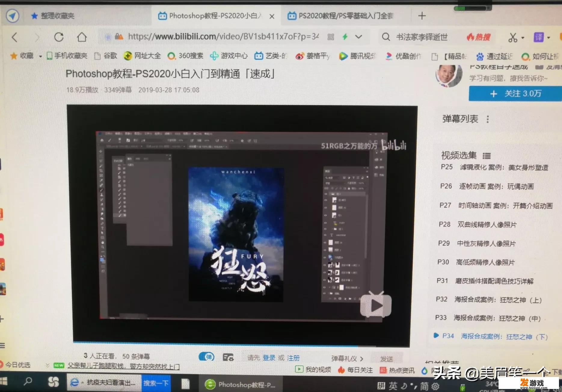Viewport: 562px width, 392px height.
Task: Open the 手机收藏夹 bookmark
Action: coord(67,56)
